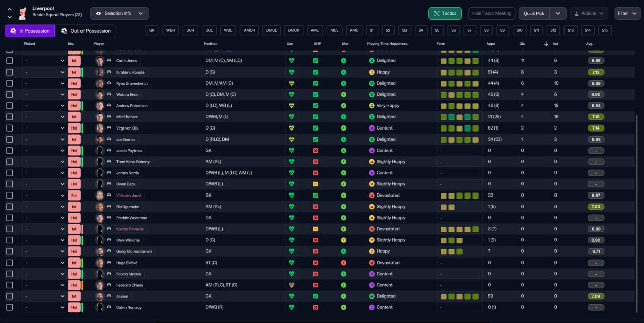Expand the Quick Pick arrow menu
The width and height of the screenshot is (644, 323).
[558, 13]
